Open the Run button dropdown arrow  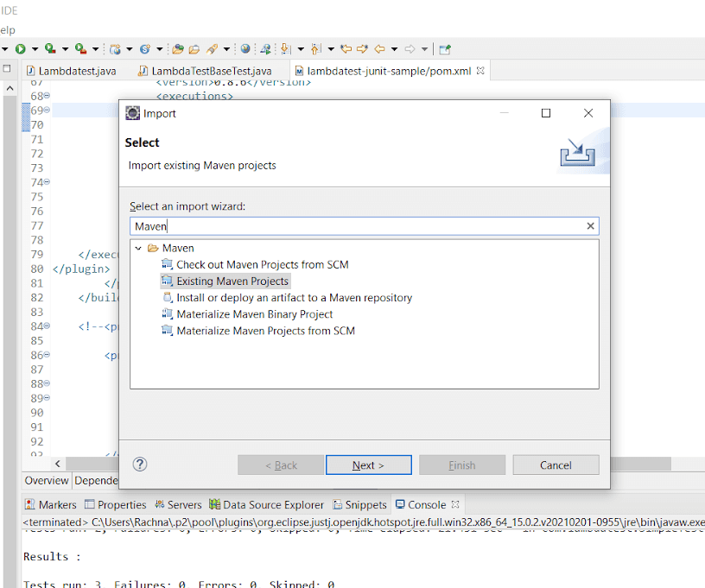(34, 50)
